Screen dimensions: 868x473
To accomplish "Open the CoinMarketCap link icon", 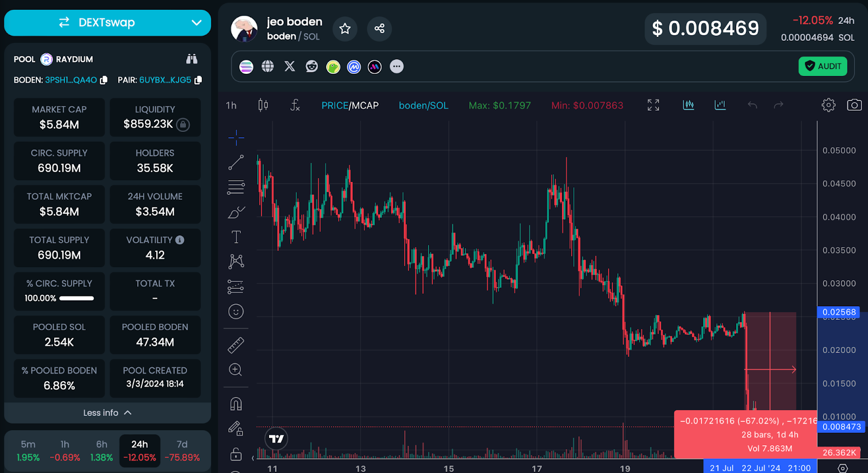I will pos(354,67).
